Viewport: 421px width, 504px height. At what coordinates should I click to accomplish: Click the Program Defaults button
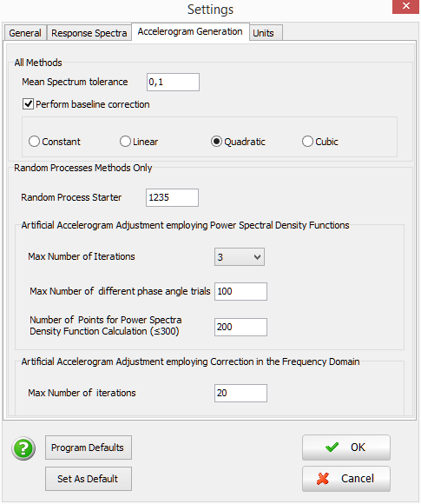coord(89,448)
